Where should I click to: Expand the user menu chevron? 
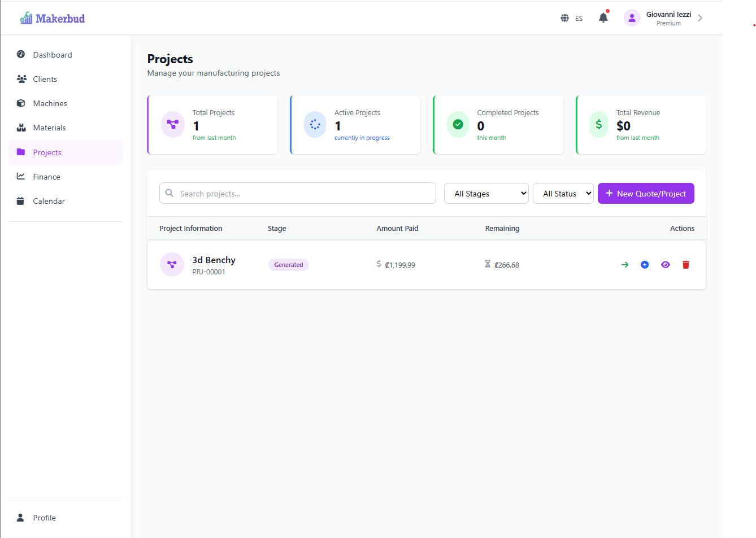coord(700,18)
